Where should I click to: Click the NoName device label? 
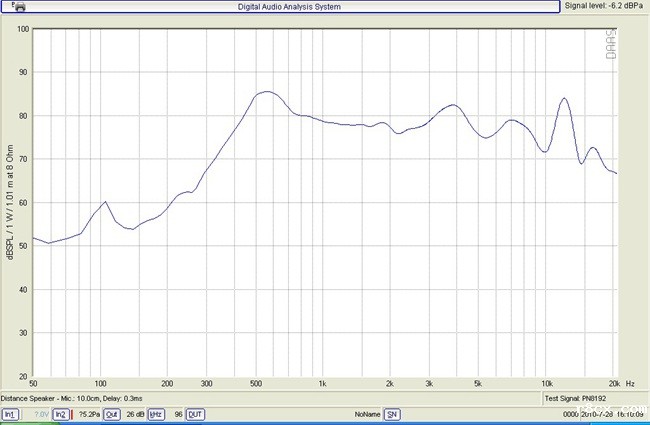pos(366,414)
